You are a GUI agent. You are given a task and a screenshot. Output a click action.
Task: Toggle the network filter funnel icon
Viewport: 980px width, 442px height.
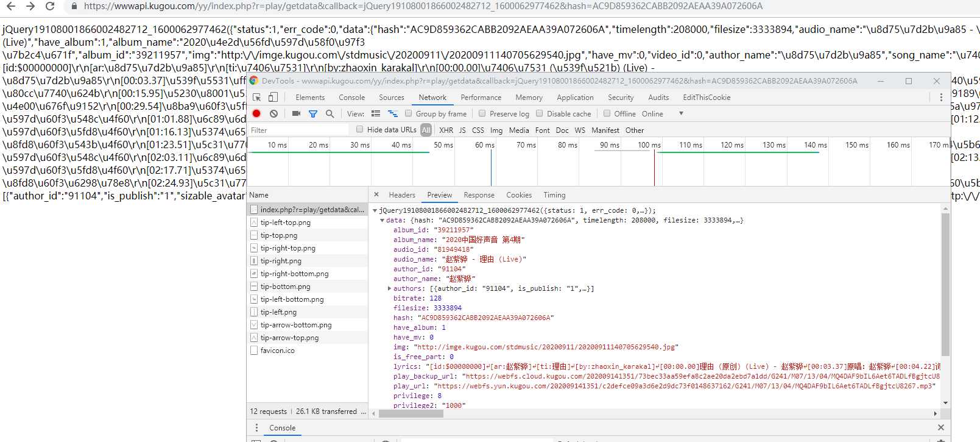(x=313, y=114)
